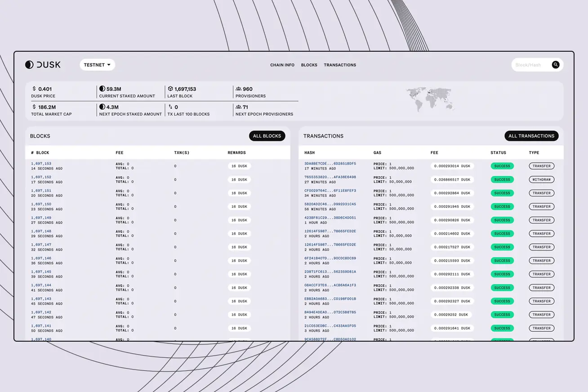Click the dollar icon next to DUSK PRICE
This screenshot has width=588, height=392.
(x=33, y=89)
